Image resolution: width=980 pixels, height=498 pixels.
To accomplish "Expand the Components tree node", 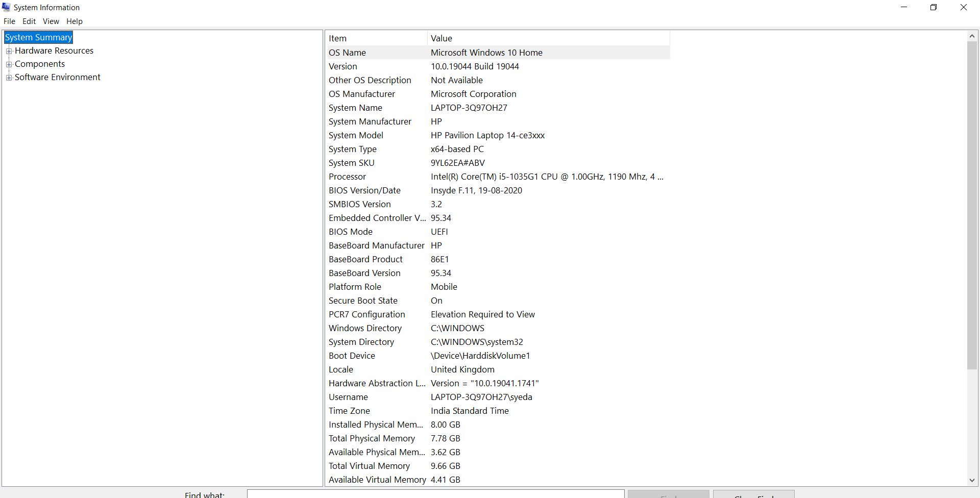I will point(9,64).
